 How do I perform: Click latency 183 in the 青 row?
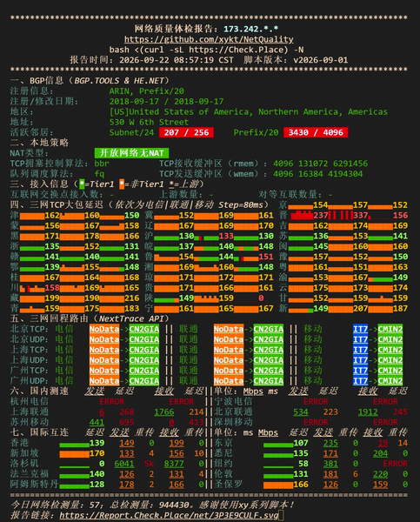pos(132,308)
